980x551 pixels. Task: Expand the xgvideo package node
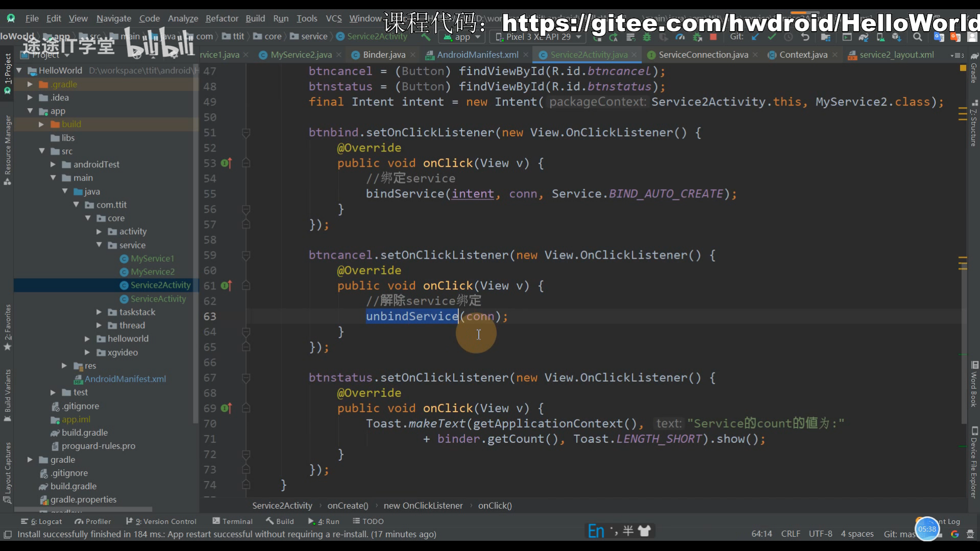tap(87, 352)
